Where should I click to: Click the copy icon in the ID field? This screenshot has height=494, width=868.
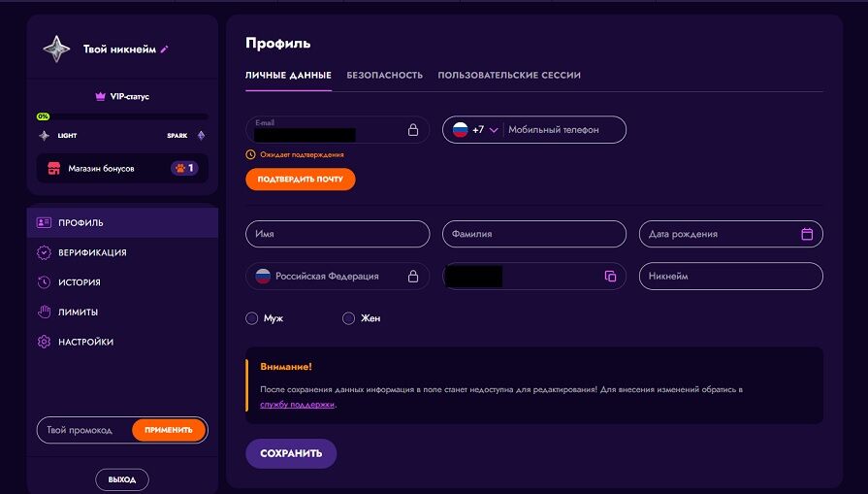pyautogui.click(x=610, y=276)
